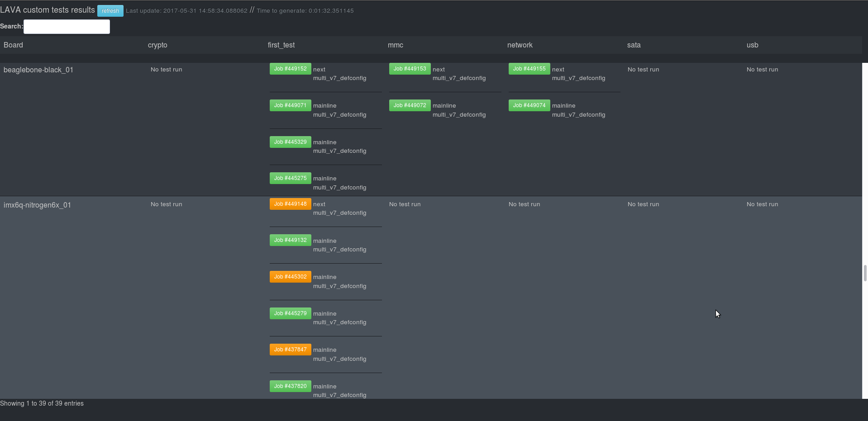Open Job #449152 in first_test
Image resolution: width=868 pixels, height=421 pixels.
[290, 69]
